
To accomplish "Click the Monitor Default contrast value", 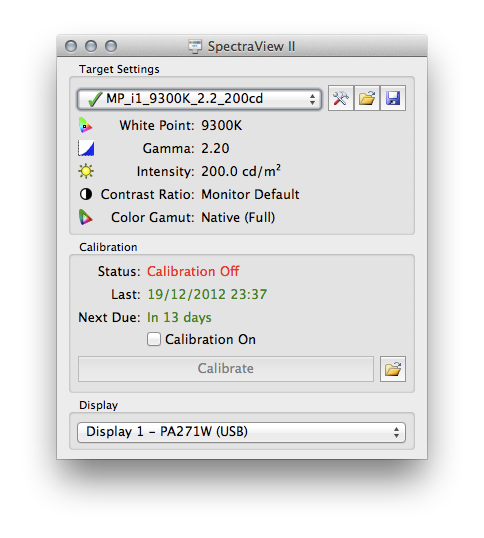I will 250,195.
